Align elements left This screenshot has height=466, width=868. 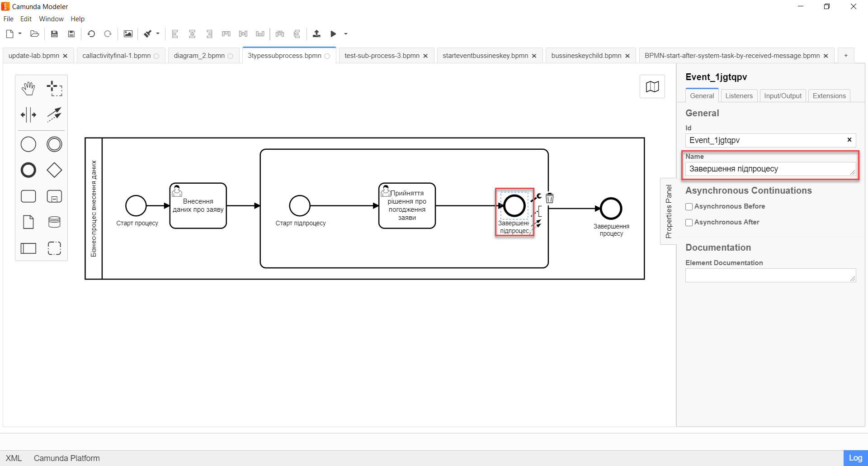tap(175, 34)
